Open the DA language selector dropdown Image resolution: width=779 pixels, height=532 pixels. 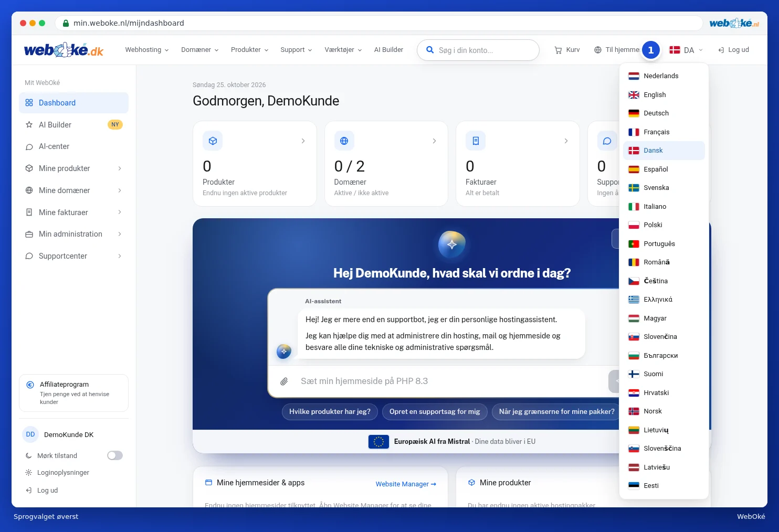pyautogui.click(x=686, y=50)
